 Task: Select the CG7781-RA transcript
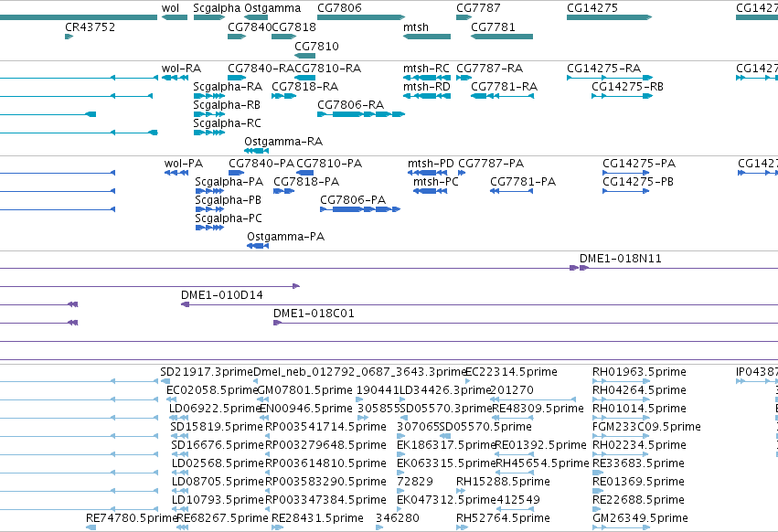[x=502, y=96]
